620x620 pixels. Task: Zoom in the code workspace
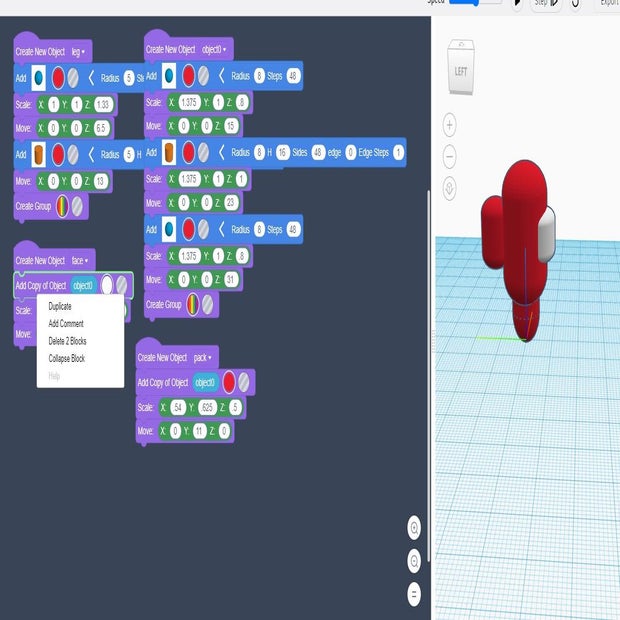pos(414,528)
